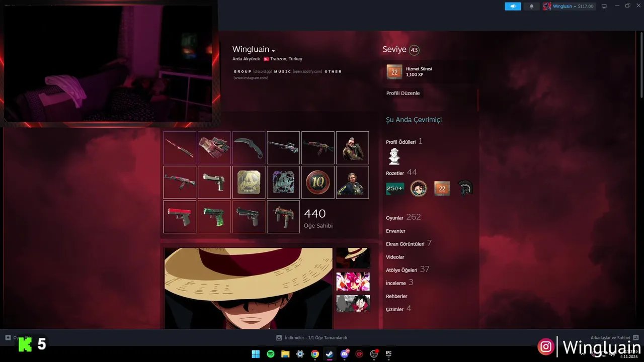Select the mohawk agent character item
The width and height of the screenshot is (644, 362).
(352, 148)
